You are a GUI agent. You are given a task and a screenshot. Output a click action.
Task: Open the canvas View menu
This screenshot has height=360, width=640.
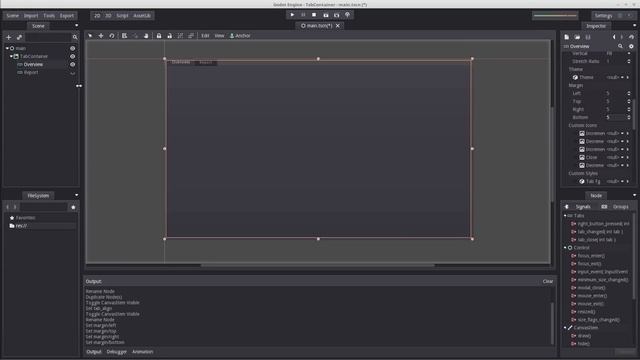219,36
